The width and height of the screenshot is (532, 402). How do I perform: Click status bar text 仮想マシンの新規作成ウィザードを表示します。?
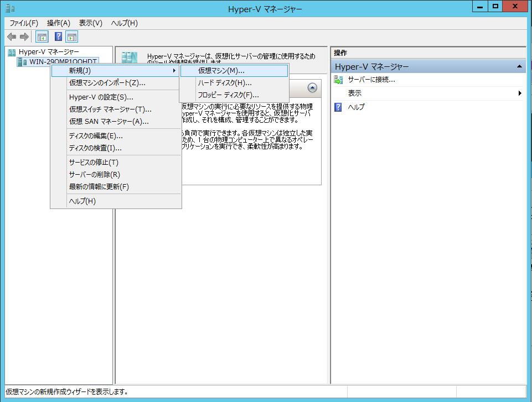click(67, 392)
